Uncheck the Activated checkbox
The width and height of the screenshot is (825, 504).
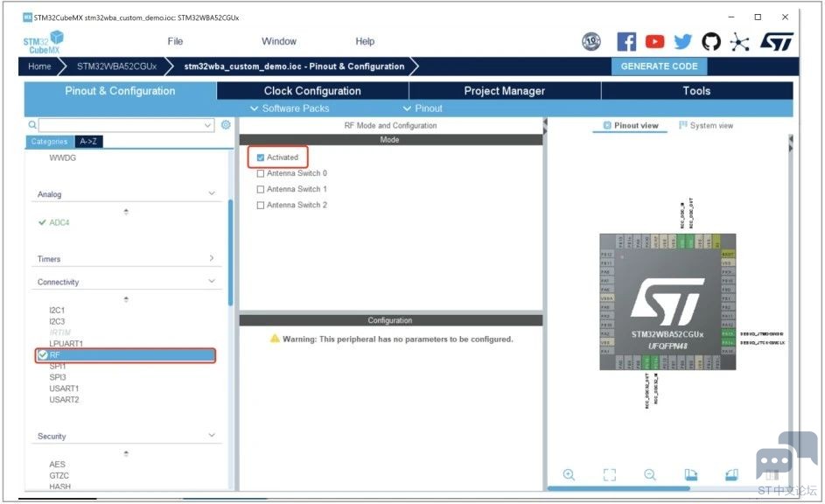(x=261, y=157)
